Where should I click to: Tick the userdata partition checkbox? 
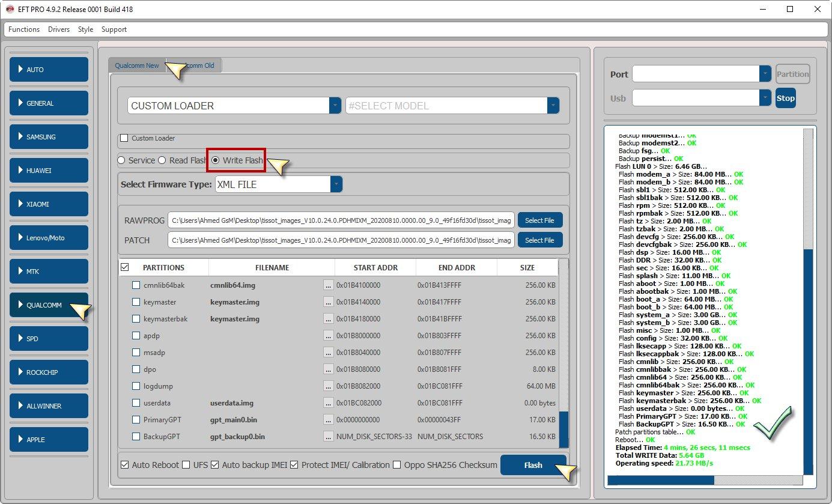click(x=136, y=403)
